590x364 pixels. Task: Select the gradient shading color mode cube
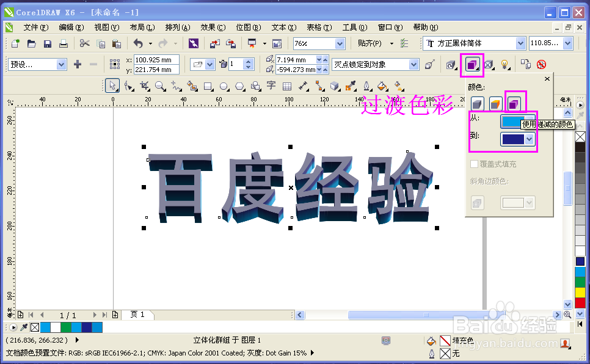[x=515, y=103]
